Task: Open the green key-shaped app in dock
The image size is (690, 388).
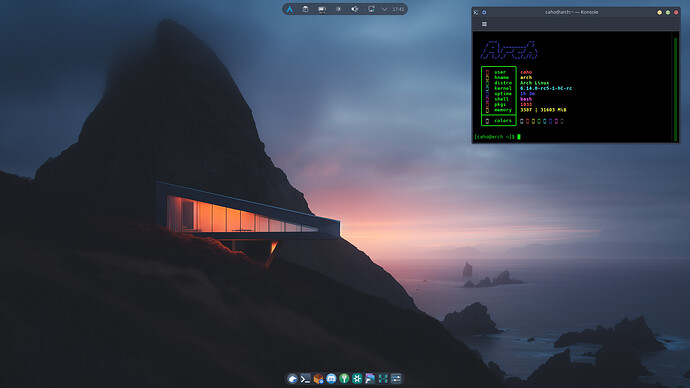Action: [344, 378]
